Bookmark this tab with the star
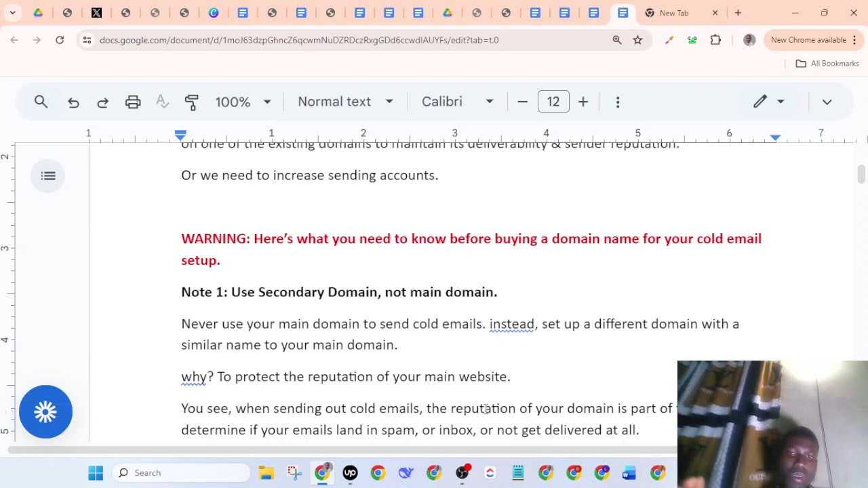The image size is (868, 488). pyautogui.click(x=637, y=40)
